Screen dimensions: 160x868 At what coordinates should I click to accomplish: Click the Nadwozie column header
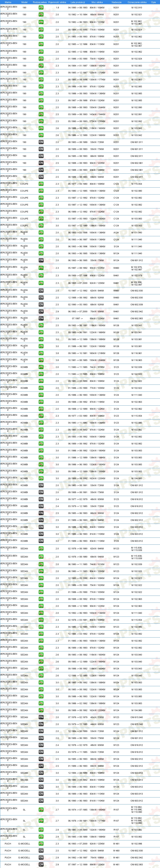pos(116,2)
